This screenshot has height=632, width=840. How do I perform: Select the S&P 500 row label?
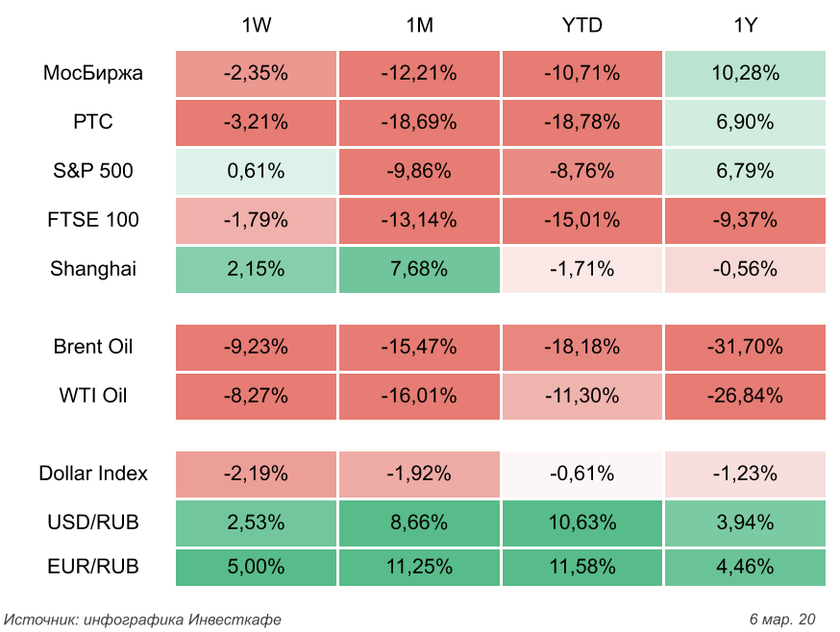point(93,171)
